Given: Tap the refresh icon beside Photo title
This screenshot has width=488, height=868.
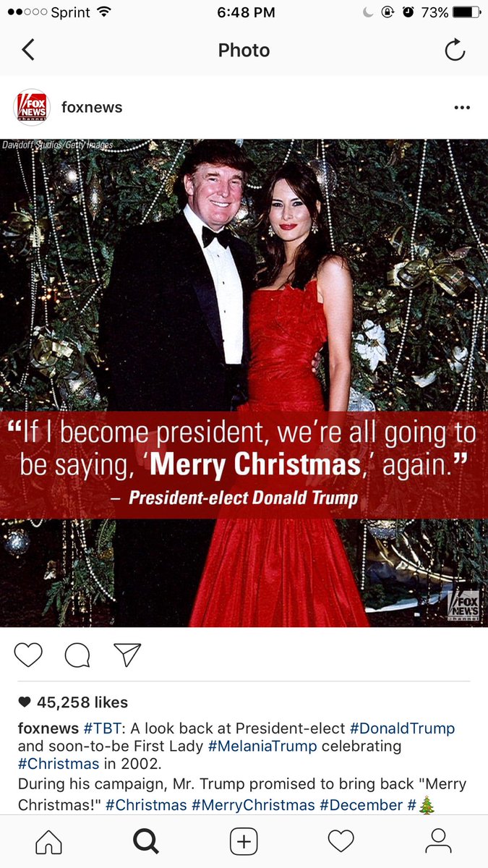Looking at the screenshot, I should click(455, 50).
